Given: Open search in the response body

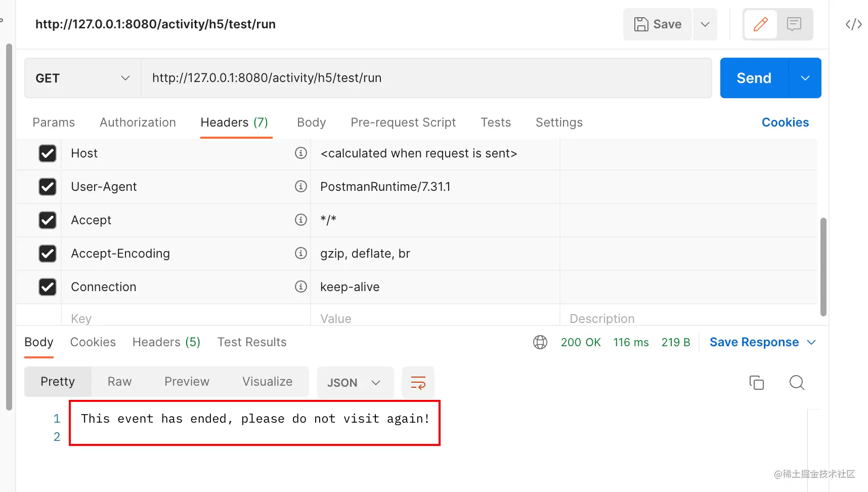Looking at the screenshot, I should [797, 382].
